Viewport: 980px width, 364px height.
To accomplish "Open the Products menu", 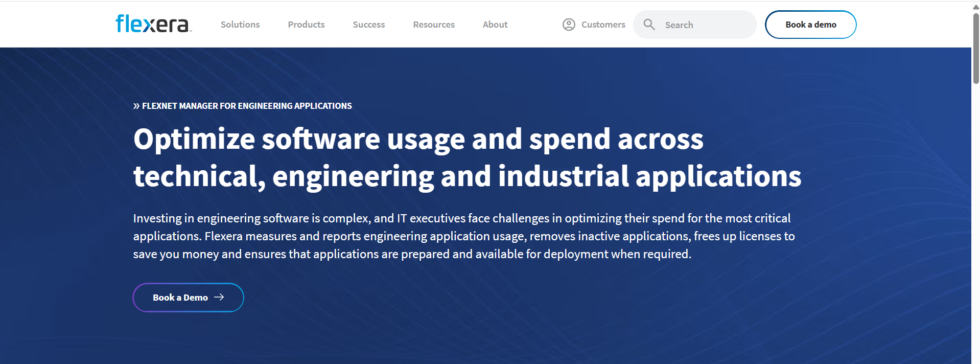I will tap(306, 25).
